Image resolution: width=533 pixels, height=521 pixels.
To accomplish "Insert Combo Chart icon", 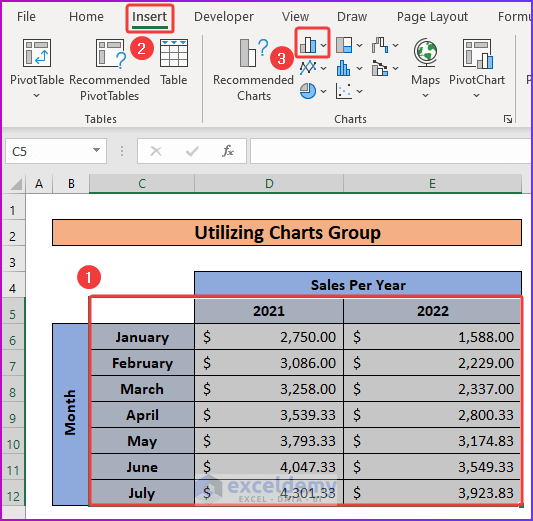I will click(x=380, y=68).
